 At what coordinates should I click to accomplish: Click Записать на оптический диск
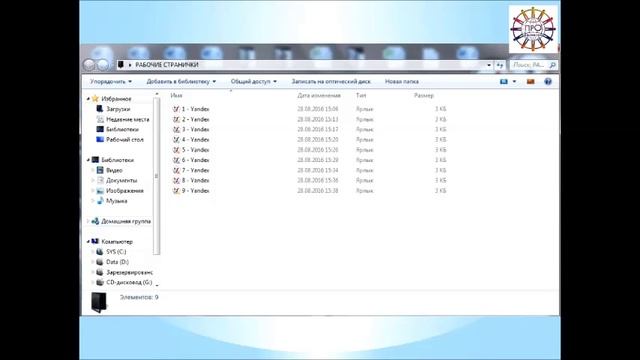pos(331,82)
